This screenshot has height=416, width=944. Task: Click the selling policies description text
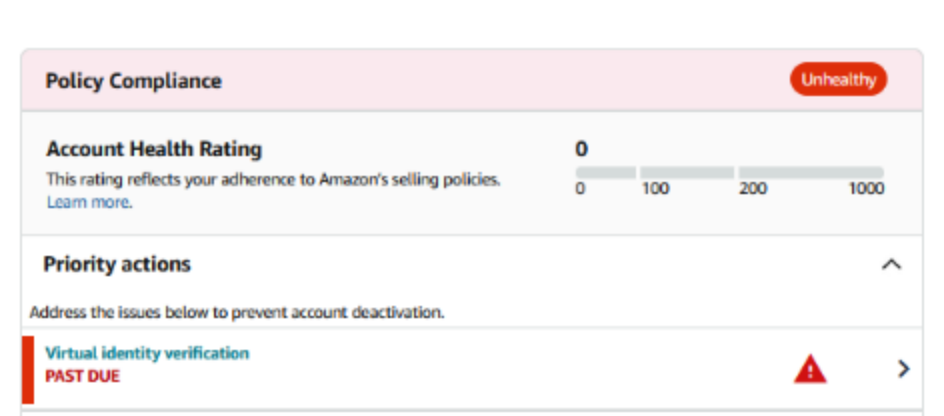[x=273, y=179]
